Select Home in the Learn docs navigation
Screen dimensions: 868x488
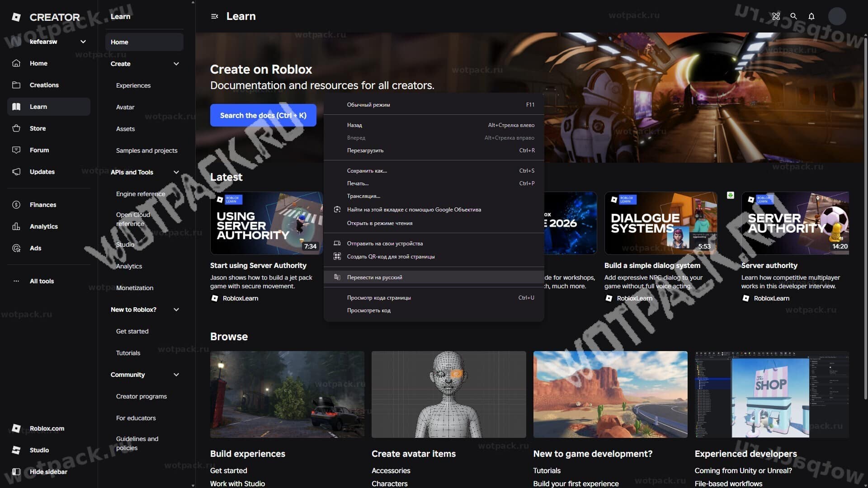[x=144, y=42]
